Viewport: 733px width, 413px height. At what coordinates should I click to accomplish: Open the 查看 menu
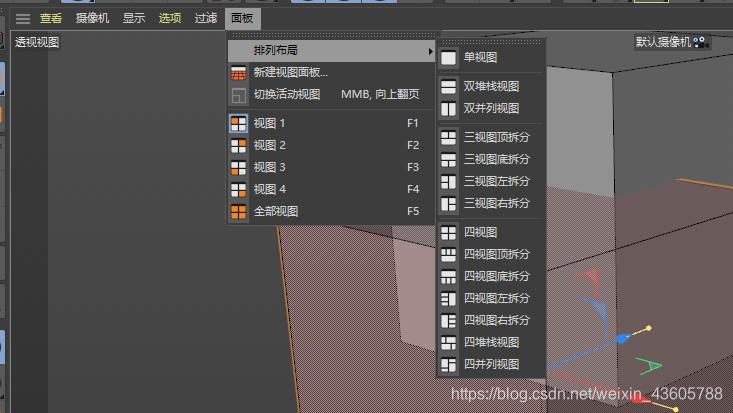point(51,18)
